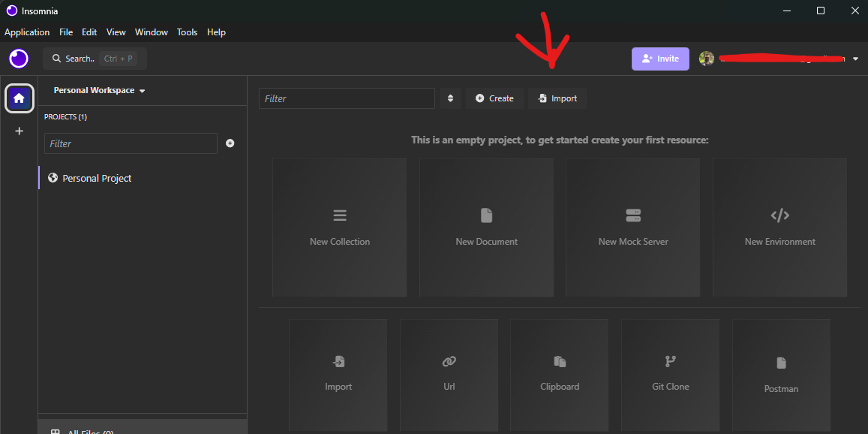Image resolution: width=868 pixels, height=434 pixels.
Task: Click the plus icon below the home button
Action: click(x=20, y=131)
